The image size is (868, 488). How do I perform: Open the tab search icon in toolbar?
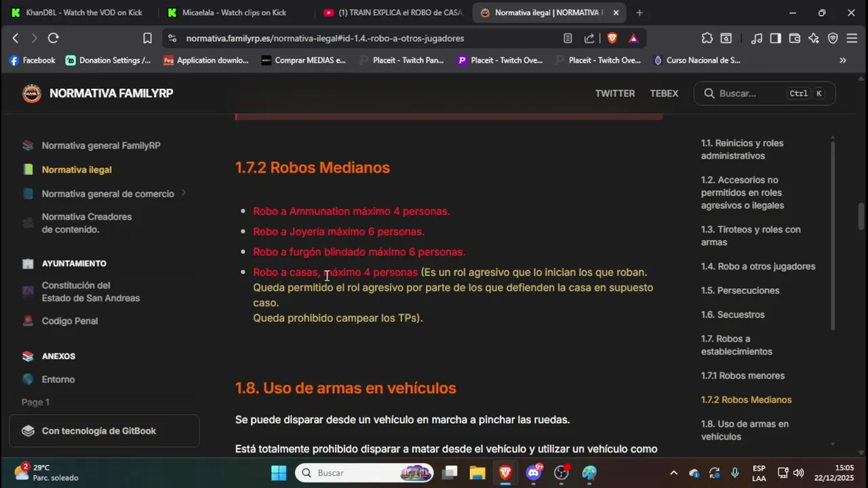(x=726, y=39)
